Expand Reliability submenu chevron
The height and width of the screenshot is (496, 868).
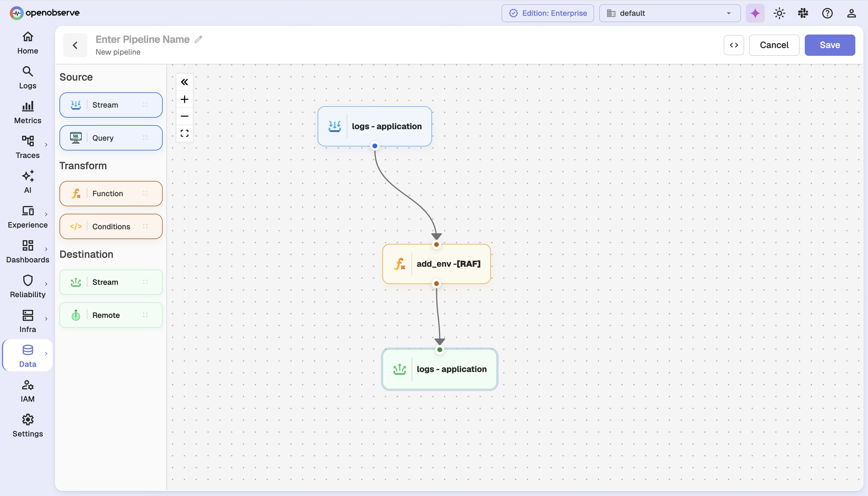(x=46, y=284)
